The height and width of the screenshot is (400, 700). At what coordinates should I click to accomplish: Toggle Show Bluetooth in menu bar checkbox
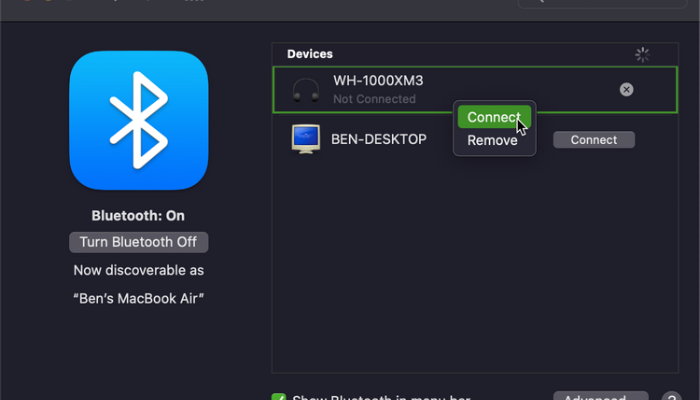tap(279, 397)
